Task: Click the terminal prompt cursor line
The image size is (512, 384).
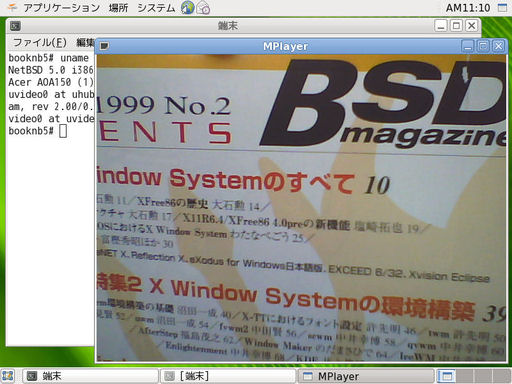Action: pos(37,131)
